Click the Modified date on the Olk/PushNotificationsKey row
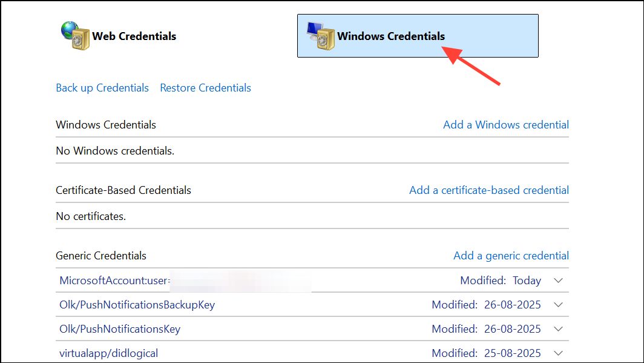 486,329
